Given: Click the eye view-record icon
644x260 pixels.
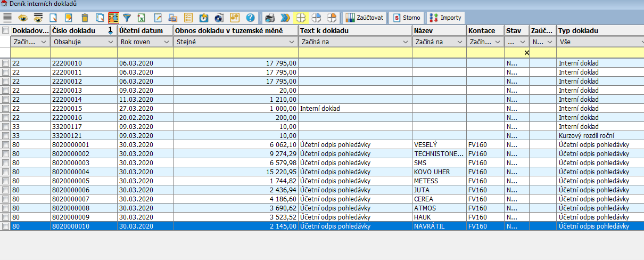Looking at the screenshot, I should tap(23, 18).
